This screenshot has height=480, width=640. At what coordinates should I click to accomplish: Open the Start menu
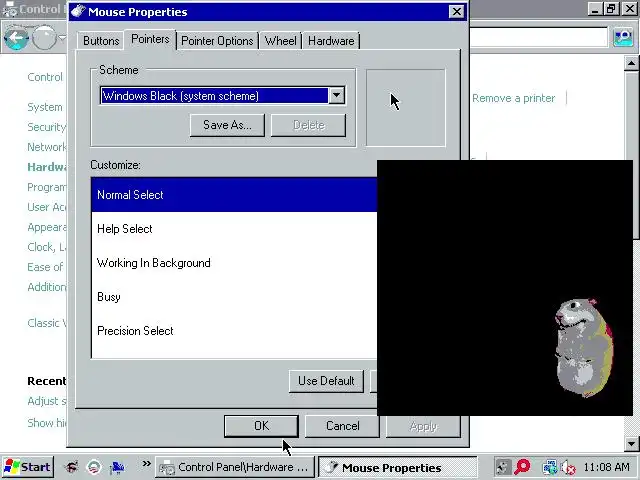27,467
